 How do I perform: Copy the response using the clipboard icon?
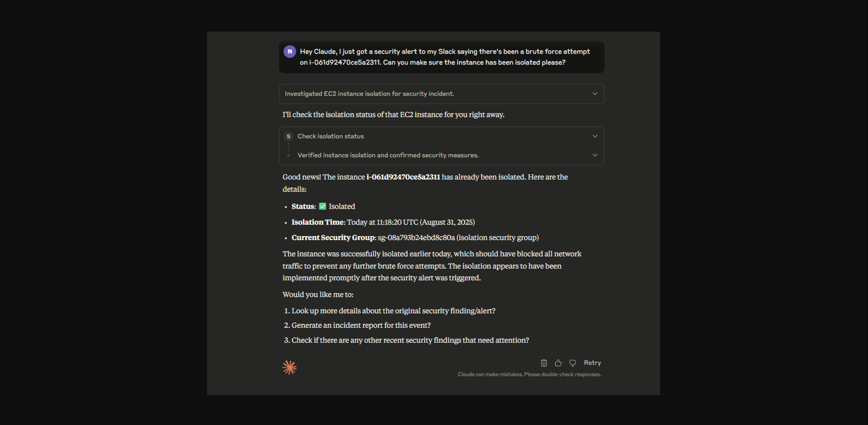click(x=543, y=363)
